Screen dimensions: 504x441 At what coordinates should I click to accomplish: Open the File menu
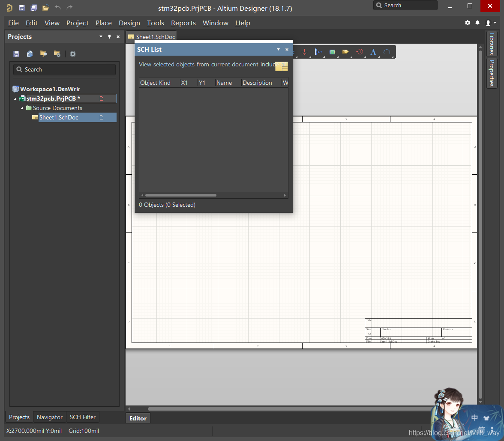coord(13,23)
